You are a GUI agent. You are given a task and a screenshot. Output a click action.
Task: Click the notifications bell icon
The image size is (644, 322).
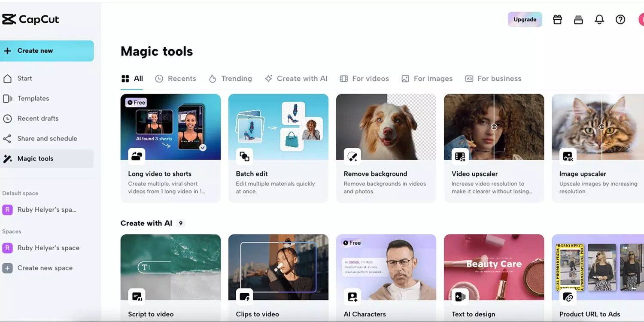599,19
